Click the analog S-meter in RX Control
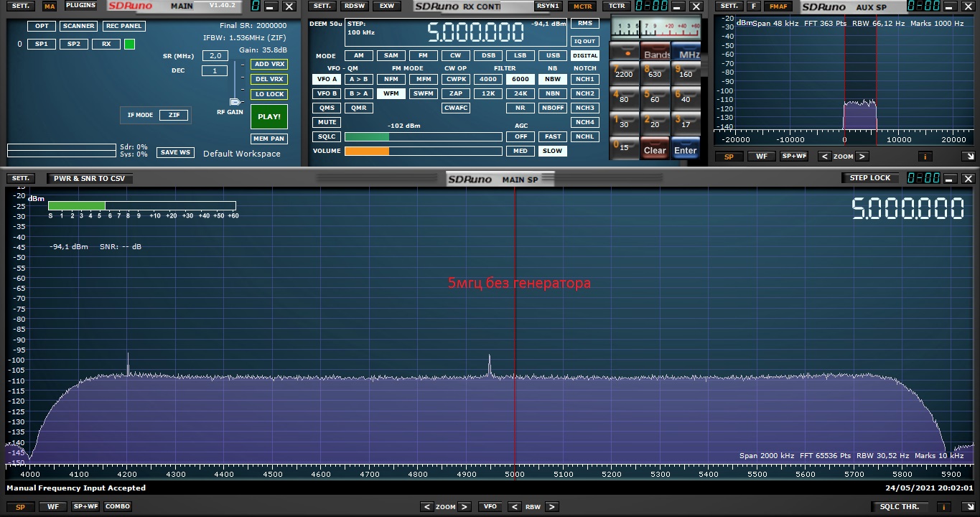The width and height of the screenshot is (980, 517). pos(655,29)
